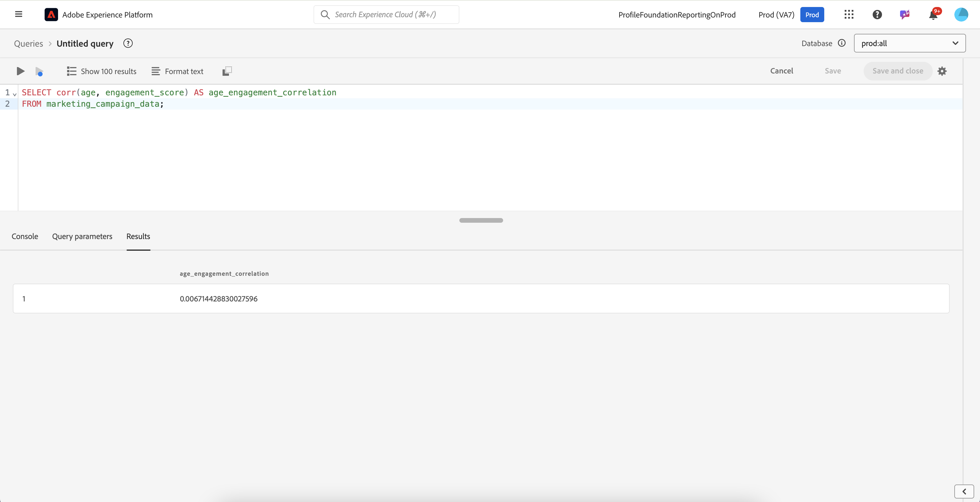
Task: Click the editor results divider handle
Action: tap(481, 220)
